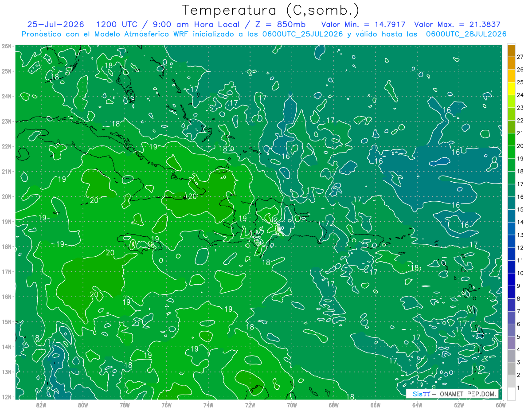Click the "64W" longitude axis label
This screenshot has height=411, width=532.
[x=417, y=405]
